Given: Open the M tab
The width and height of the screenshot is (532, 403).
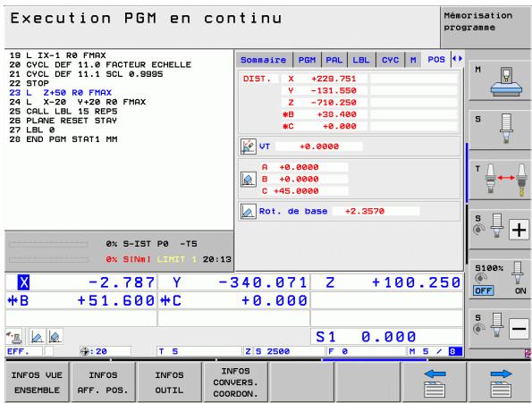Looking at the screenshot, I should (413, 60).
